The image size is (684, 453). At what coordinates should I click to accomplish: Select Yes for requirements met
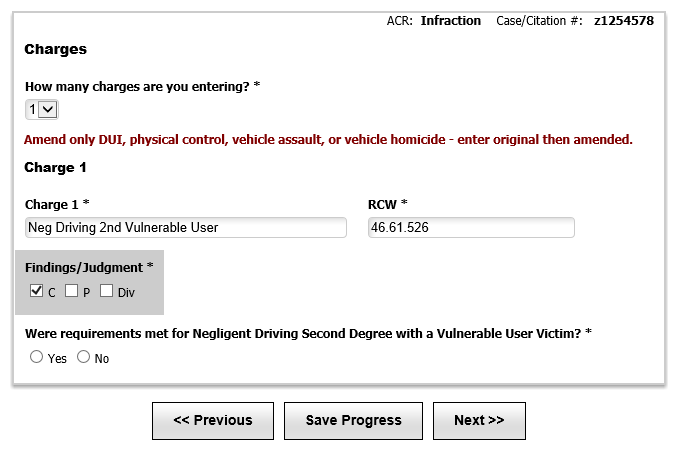pos(37,357)
